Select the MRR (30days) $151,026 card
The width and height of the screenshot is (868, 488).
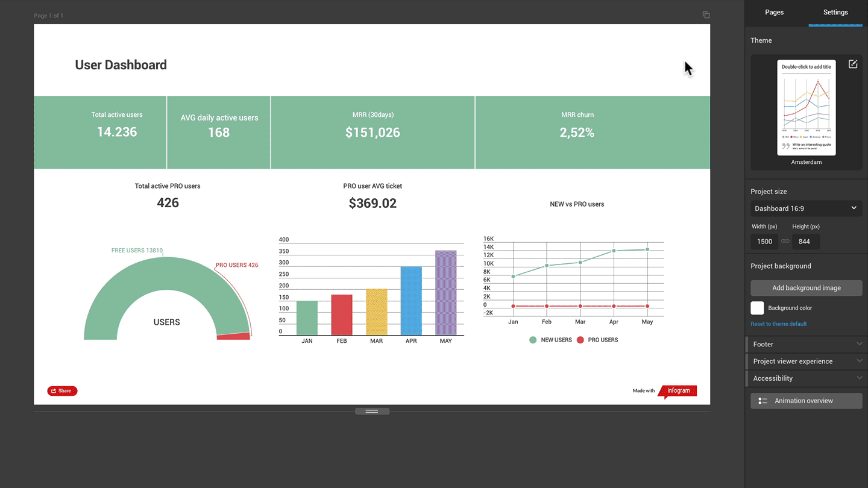point(373,133)
